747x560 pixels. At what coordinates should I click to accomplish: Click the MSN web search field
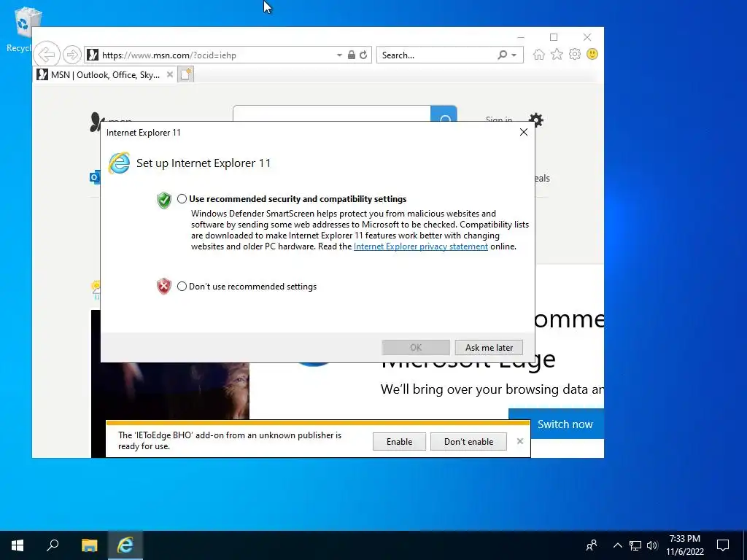pos(332,113)
